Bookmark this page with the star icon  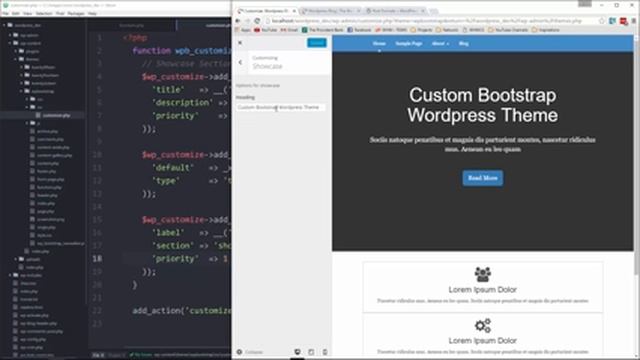coord(602,21)
